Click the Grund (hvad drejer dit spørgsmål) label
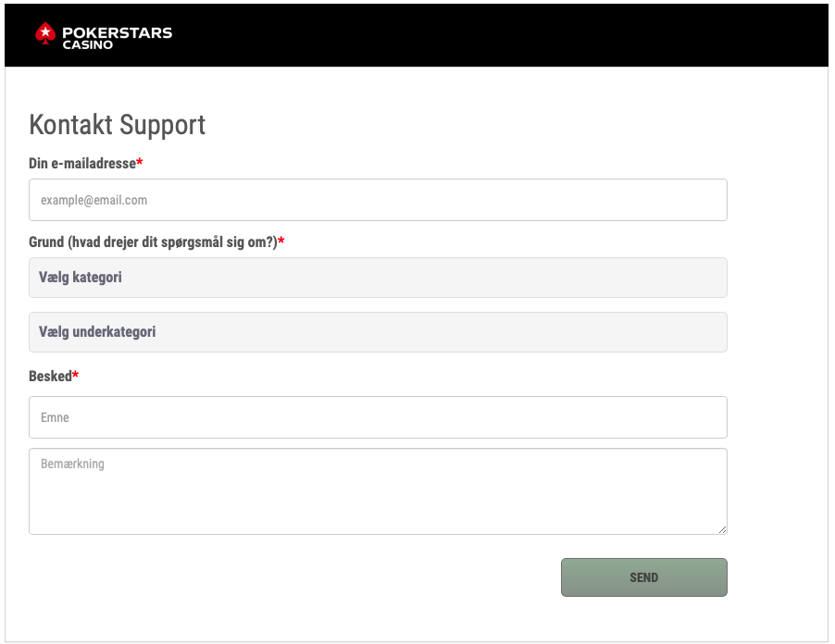The height and width of the screenshot is (644, 835). [153, 241]
